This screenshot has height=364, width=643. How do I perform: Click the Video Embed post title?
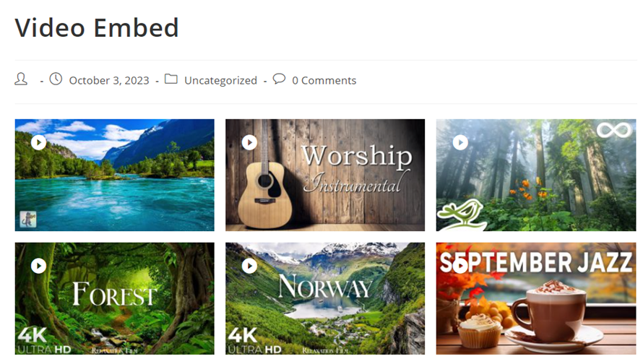[x=97, y=27]
